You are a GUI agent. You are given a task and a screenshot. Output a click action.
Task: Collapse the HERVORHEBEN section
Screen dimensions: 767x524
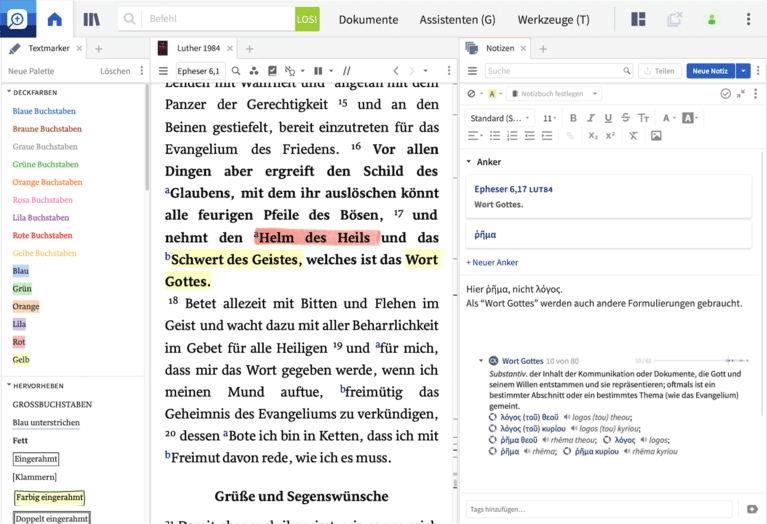pos(9,385)
